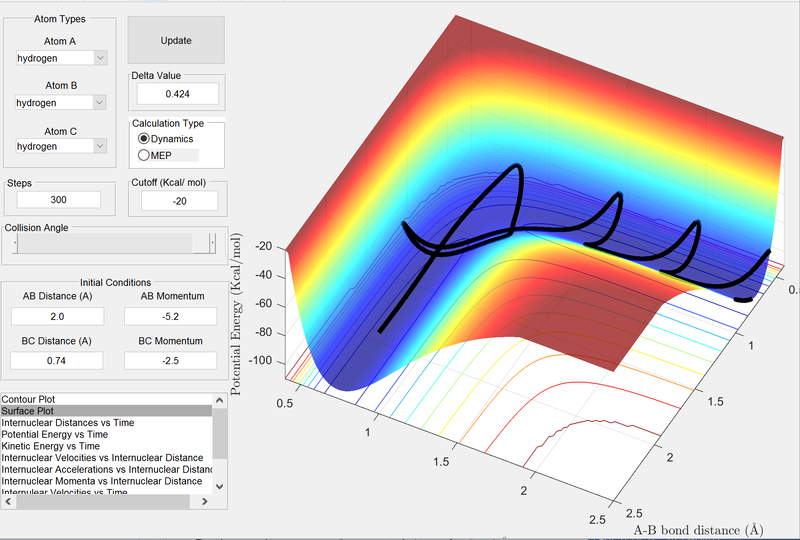Click plot list scroll down arrow
The width and height of the screenshot is (800, 540).
220,486
